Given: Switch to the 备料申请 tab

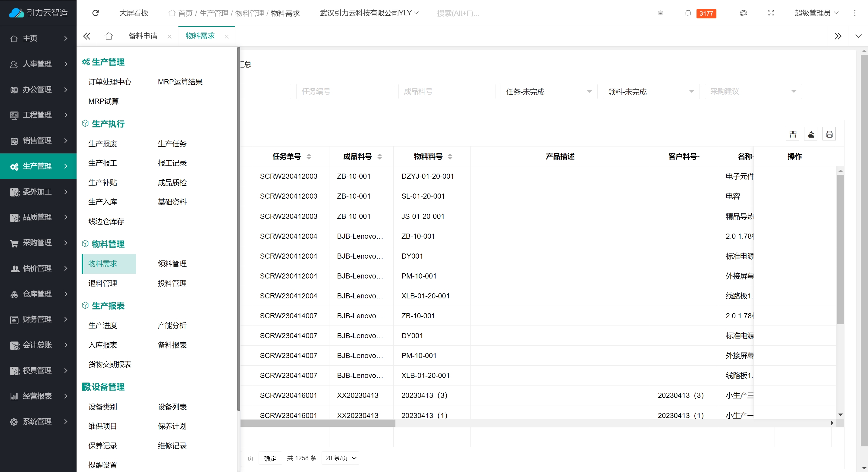Looking at the screenshot, I should click(143, 36).
